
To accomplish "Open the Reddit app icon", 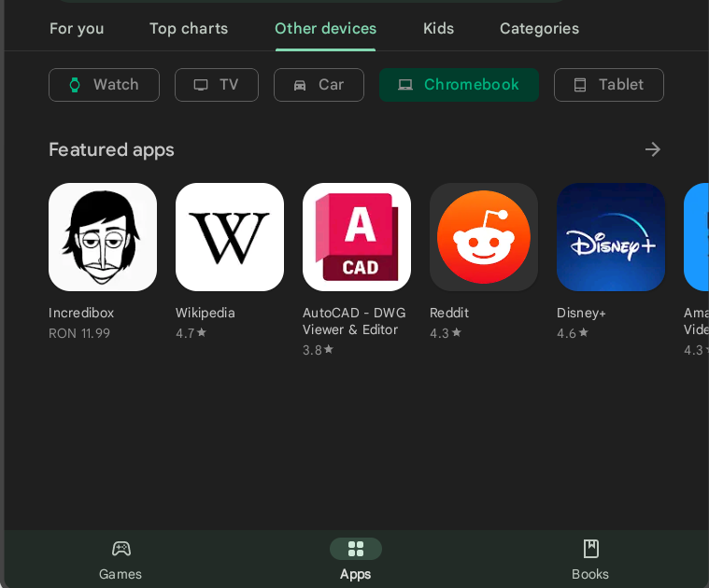I will 484,237.
